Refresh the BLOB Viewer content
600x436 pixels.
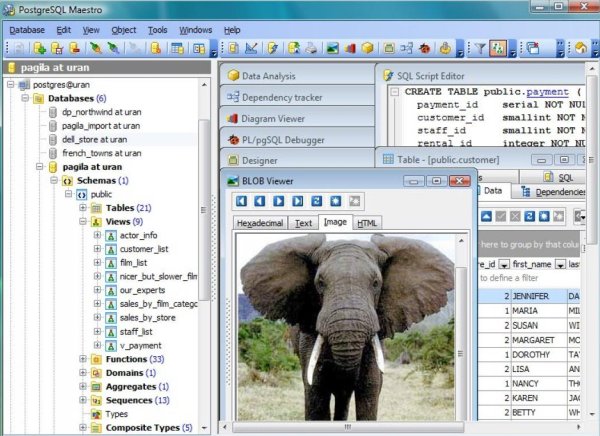click(x=317, y=201)
